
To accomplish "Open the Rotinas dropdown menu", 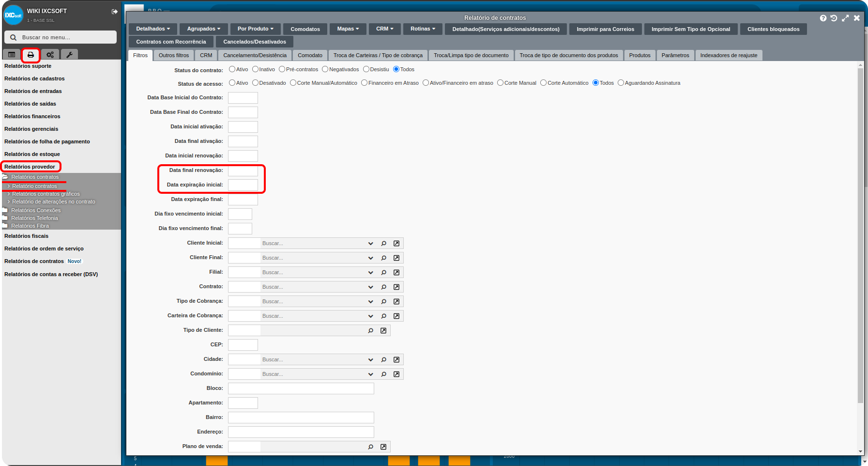I will click(x=423, y=29).
